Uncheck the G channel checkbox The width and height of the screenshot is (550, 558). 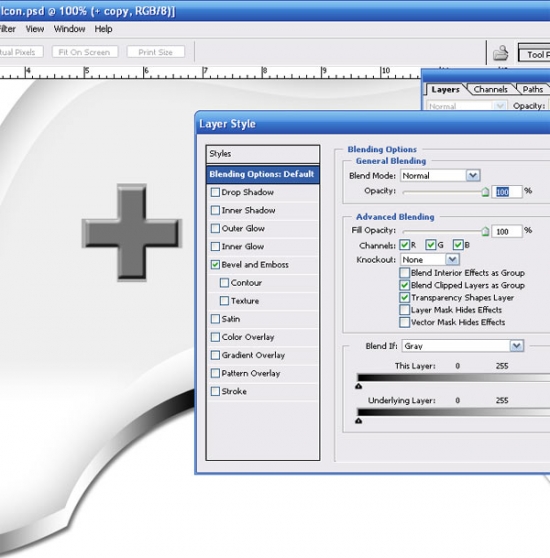click(x=431, y=245)
